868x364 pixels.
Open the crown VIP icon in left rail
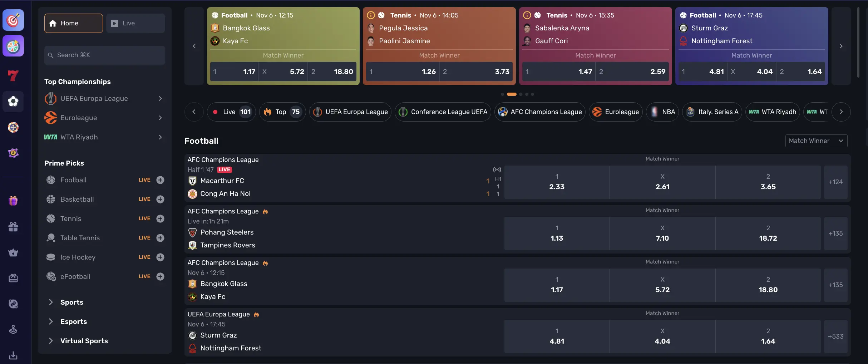click(13, 252)
